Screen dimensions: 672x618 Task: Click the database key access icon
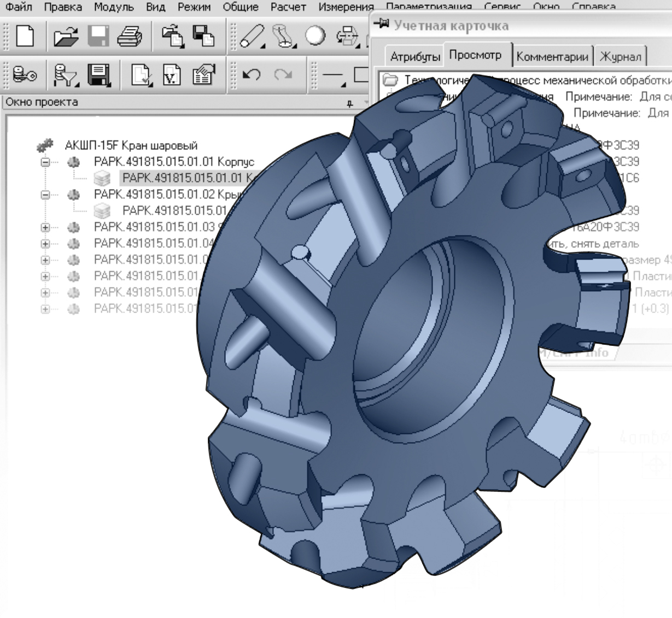point(25,75)
